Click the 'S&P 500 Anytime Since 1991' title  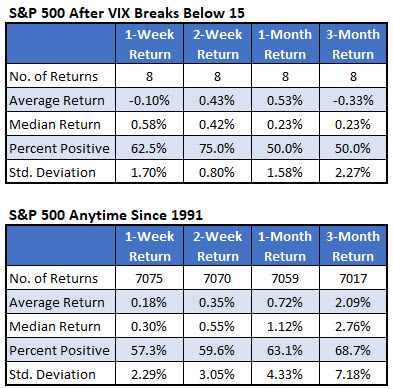click(x=106, y=215)
